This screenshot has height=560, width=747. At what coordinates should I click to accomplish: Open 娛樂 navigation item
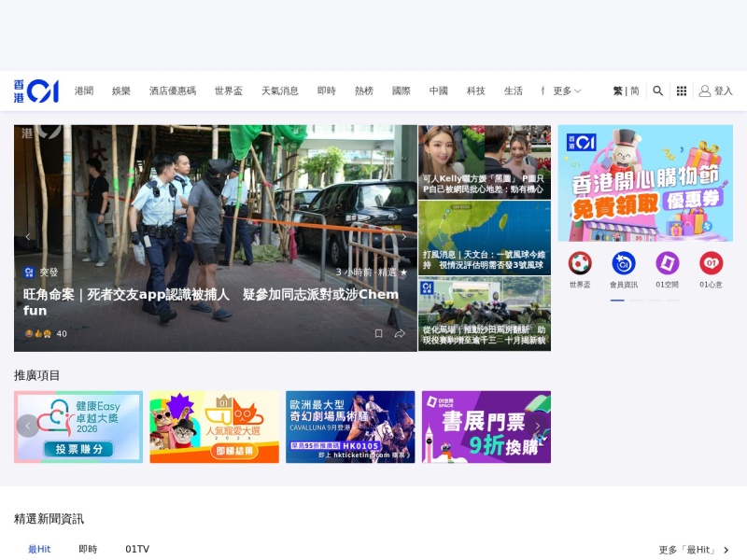(x=121, y=91)
